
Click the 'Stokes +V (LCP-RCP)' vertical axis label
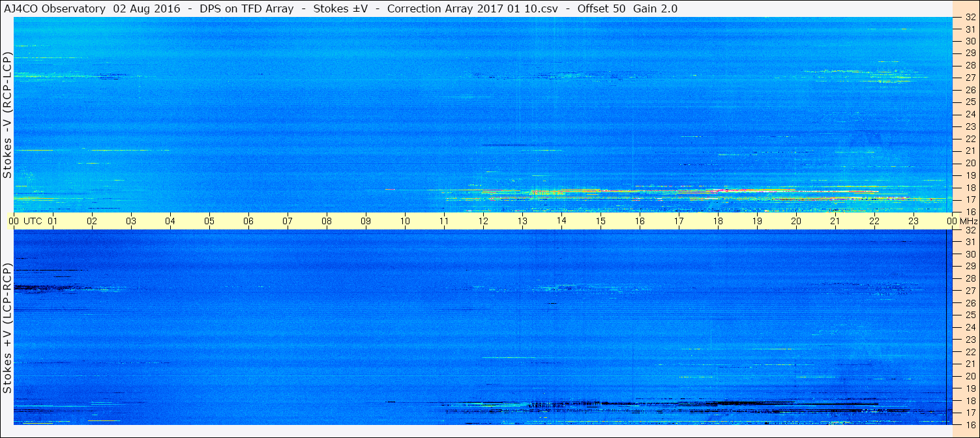(x=7, y=328)
